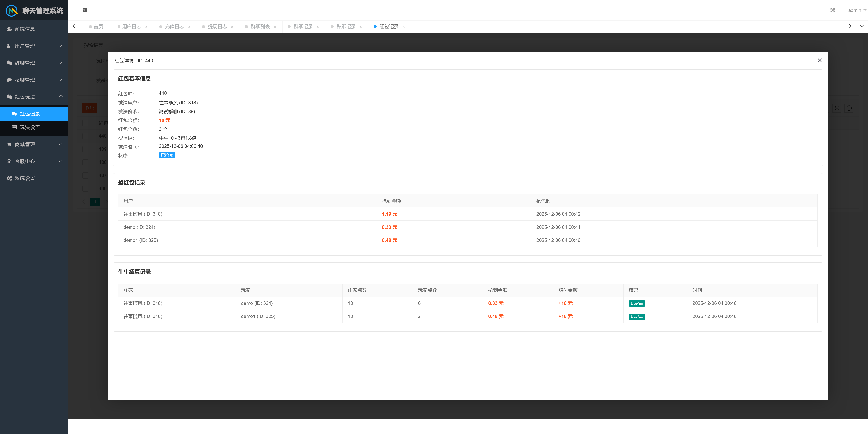This screenshot has height=434, width=868.
Task: Close the 红包详情 dialog with X
Action: point(819,60)
